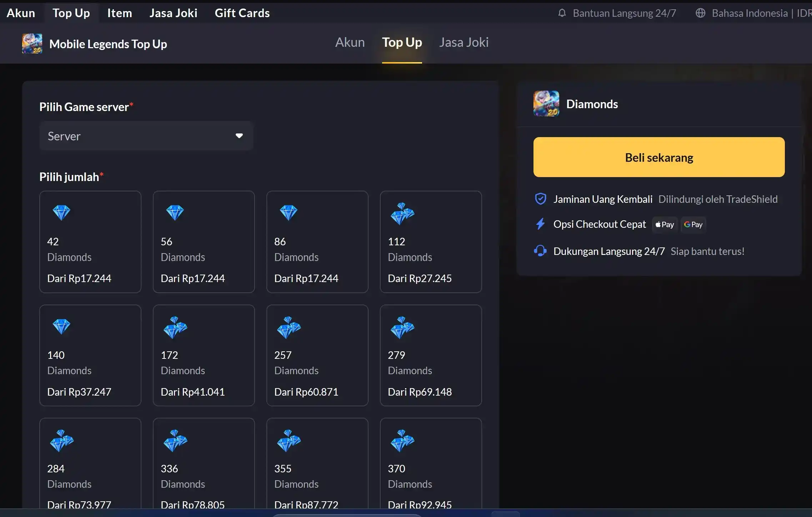Click the Google Pay badge

click(693, 225)
